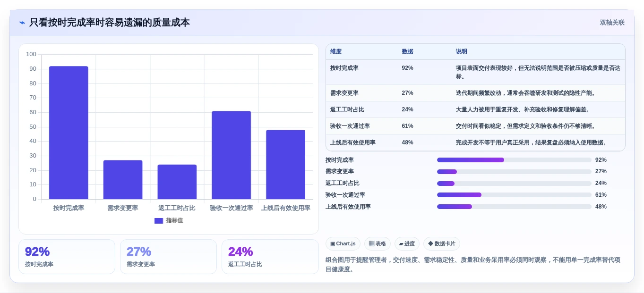Click the 需求变更率 progress bar
This screenshot has height=293, width=644.
[514, 172]
